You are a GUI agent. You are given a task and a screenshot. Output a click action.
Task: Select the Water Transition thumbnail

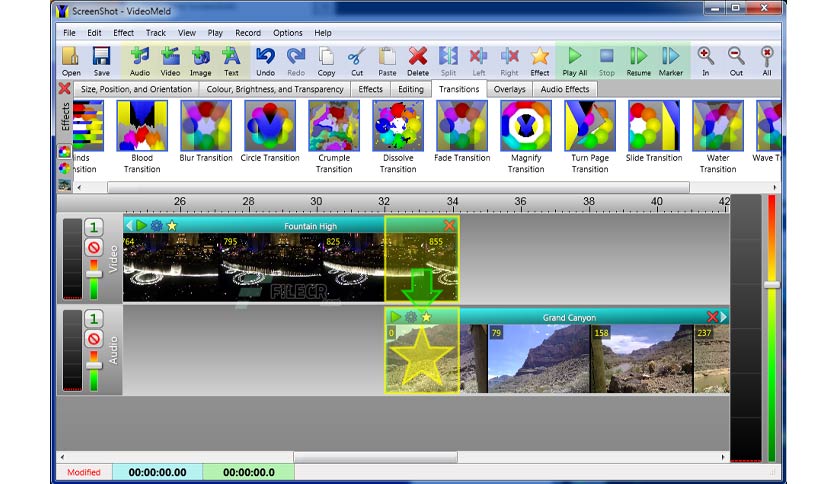click(718, 126)
